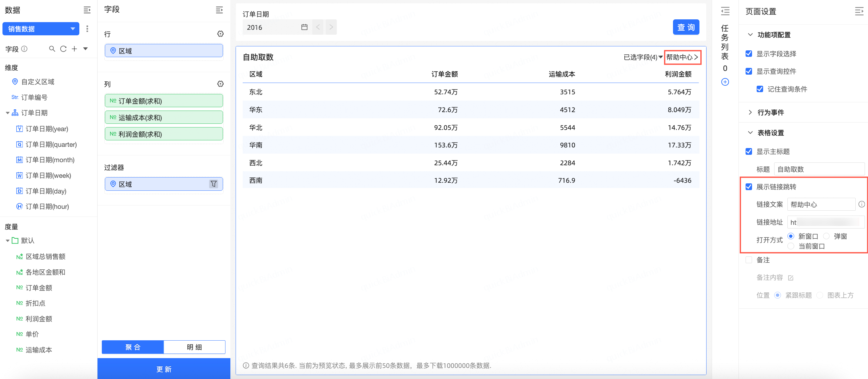Viewport: 868px width, 379px height.
Task: Click the filter funnel icon on 区域
Action: coord(214,184)
